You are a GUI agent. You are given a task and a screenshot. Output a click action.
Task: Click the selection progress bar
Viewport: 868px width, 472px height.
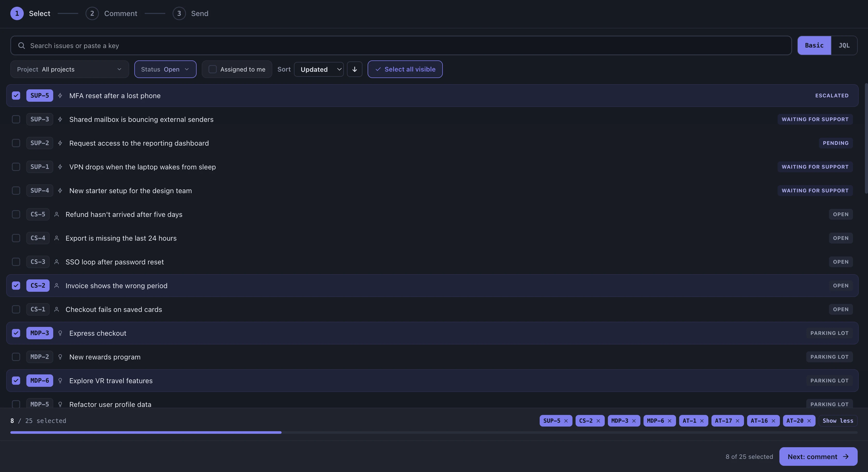(434, 432)
